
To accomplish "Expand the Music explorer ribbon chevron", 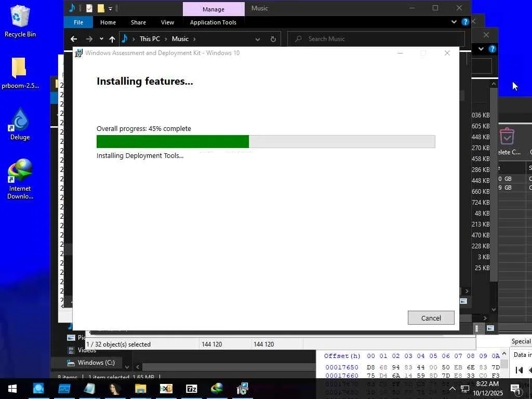I will tap(454, 22).
